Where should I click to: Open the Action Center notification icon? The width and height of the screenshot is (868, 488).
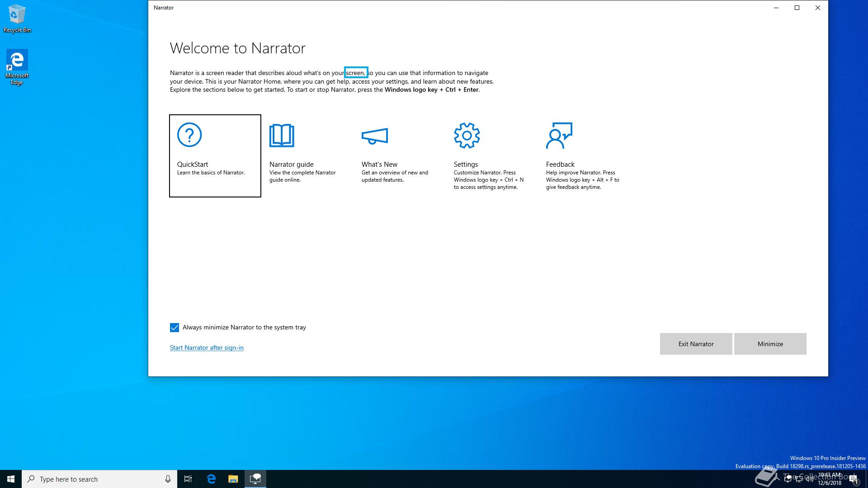tap(854, 479)
